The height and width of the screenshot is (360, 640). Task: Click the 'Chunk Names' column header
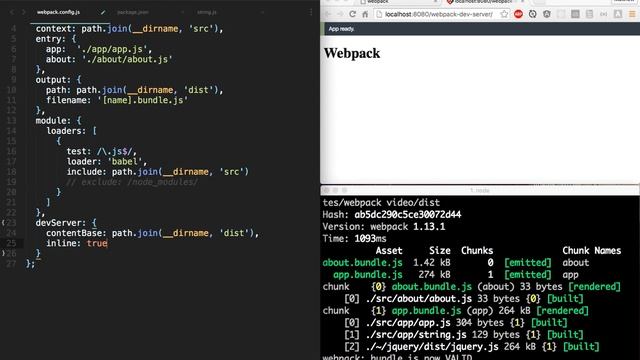coord(591,251)
